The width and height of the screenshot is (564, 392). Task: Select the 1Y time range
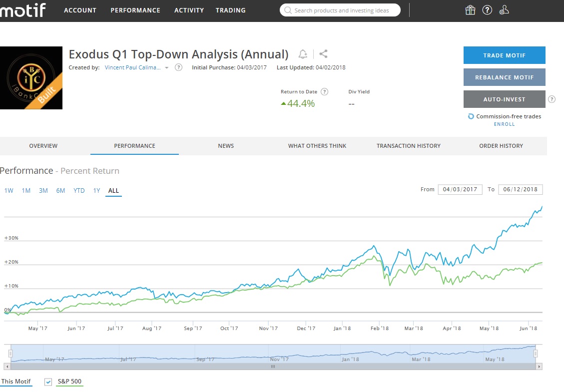click(96, 191)
